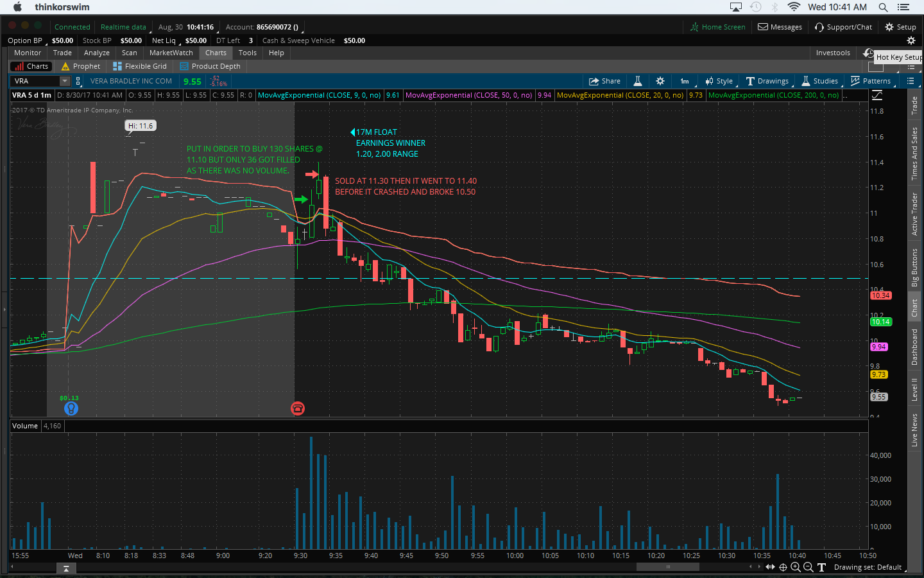
Task: Open the Drawing set: Default menu
Action: pos(871,567)
